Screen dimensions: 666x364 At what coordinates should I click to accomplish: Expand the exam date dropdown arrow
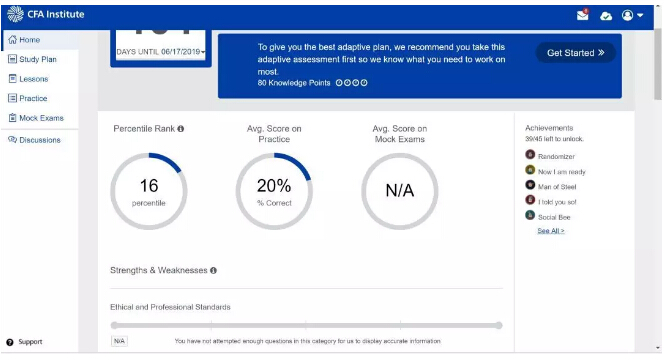tap(203, 52)
